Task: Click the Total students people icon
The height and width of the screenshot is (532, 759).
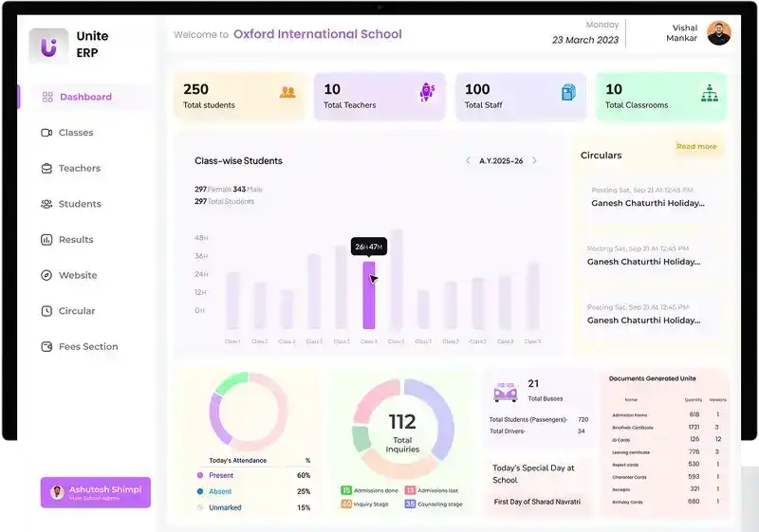Action: tap(287, 92)
